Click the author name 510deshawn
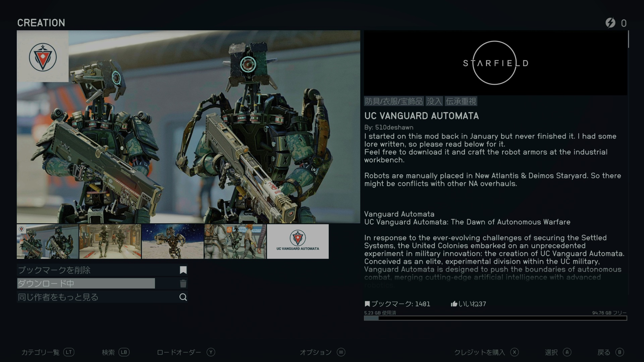644x362 pixels. (394, 127)
